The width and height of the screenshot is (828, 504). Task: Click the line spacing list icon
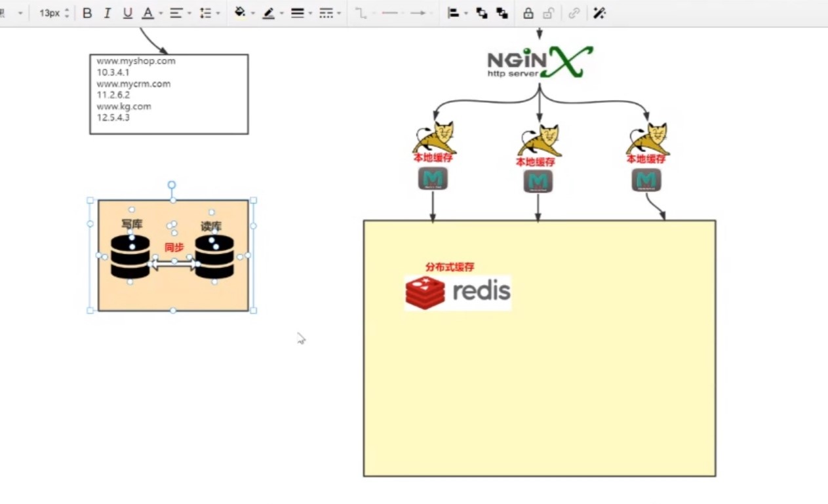pyautogui.click(x=205, y=13)
